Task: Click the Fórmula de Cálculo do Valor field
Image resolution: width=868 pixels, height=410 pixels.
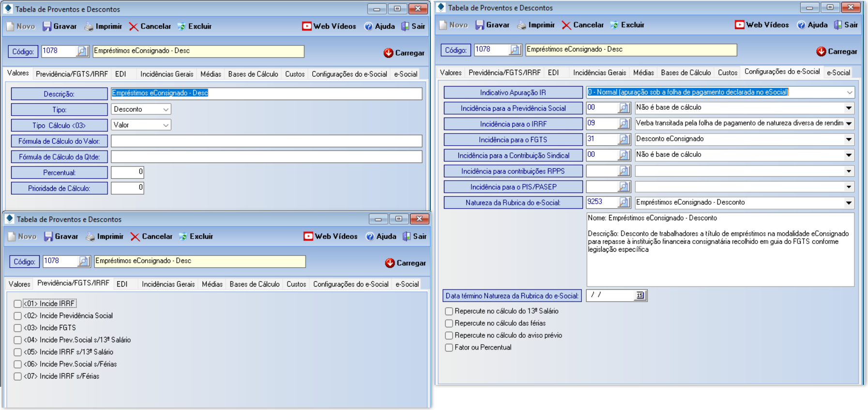Action: coord(266,141)
